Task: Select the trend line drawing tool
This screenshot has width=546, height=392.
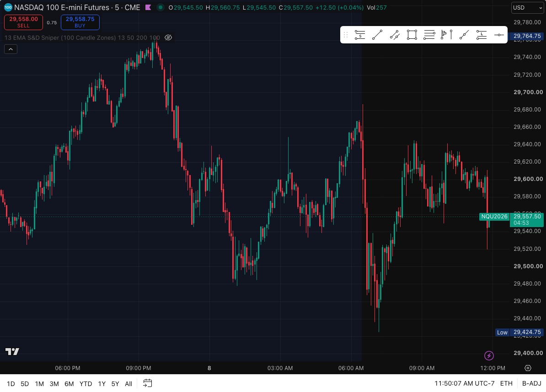Action: pyautogui.click(x=377, y=35)
